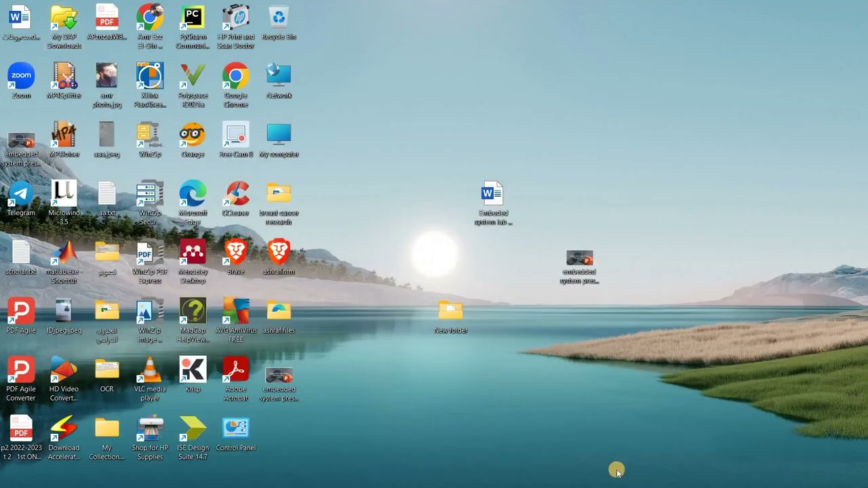Select the WinZip Image shortcut
The image size is (868, 488).
coord(150,321)
